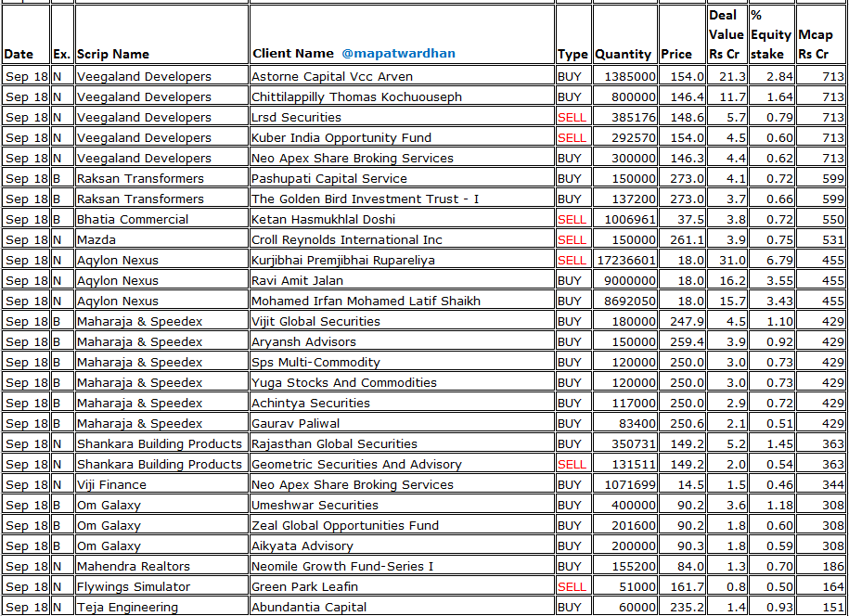Click client Gaurav Paliwal

point(296,423)
